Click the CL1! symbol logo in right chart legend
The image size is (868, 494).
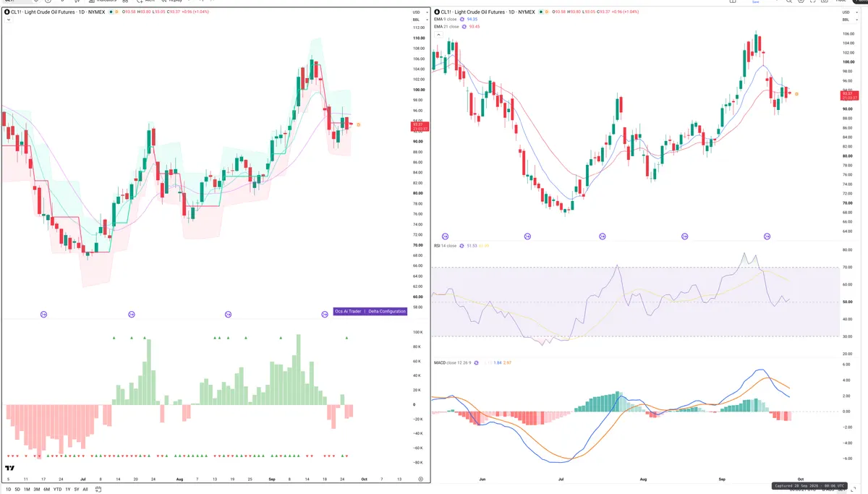tap(438, 12)
